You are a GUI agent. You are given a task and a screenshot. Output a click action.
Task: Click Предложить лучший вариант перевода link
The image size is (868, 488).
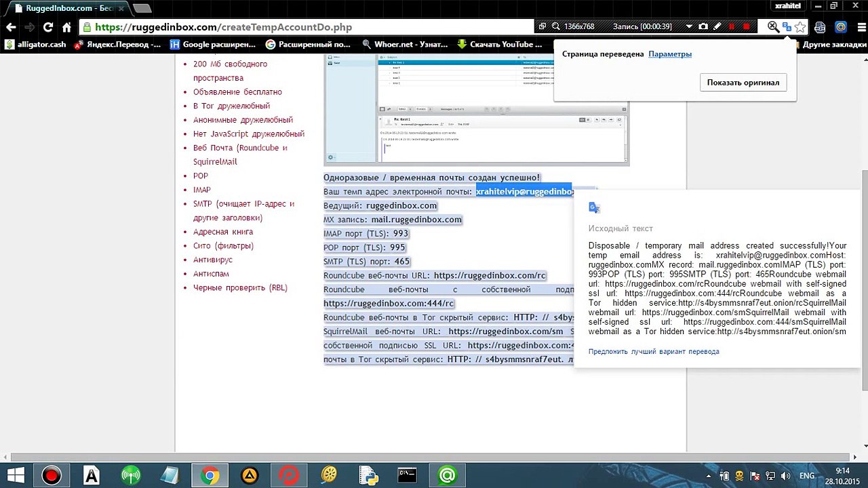(x=654, y=352)
